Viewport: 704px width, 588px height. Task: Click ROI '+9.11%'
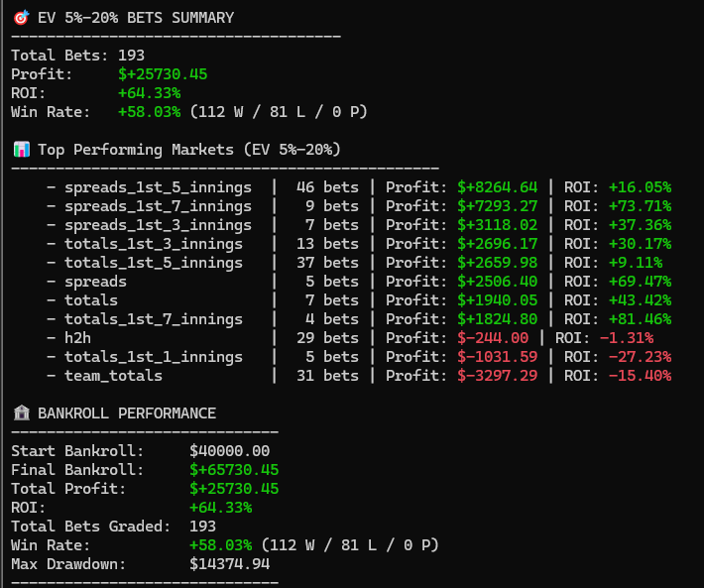[636, 263]
